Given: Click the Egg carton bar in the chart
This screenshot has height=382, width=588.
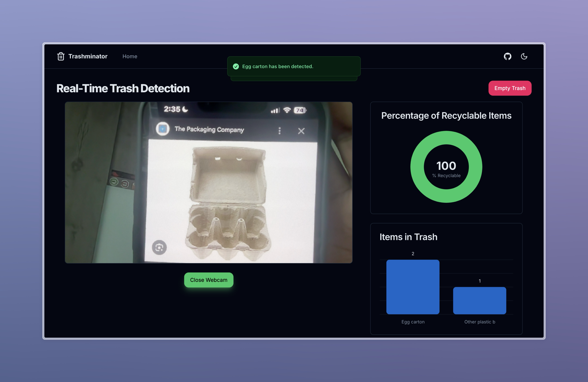Looking at the screenshot, I should point(413,287).
